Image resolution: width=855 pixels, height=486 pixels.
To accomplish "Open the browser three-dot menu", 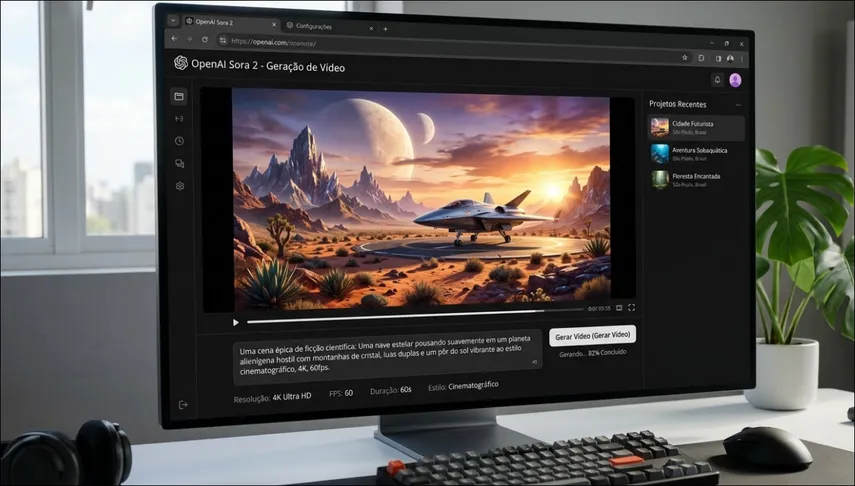I will pos(742,59).
